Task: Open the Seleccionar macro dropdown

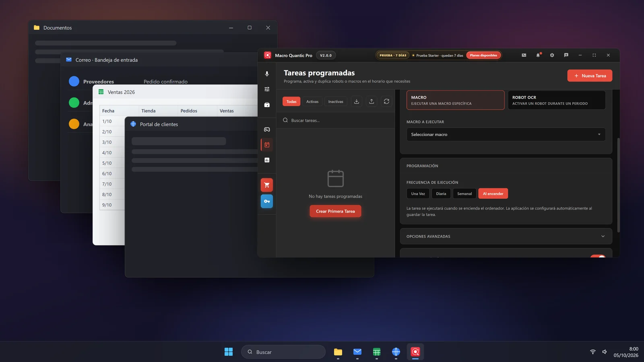Action: tap(506, 134)
